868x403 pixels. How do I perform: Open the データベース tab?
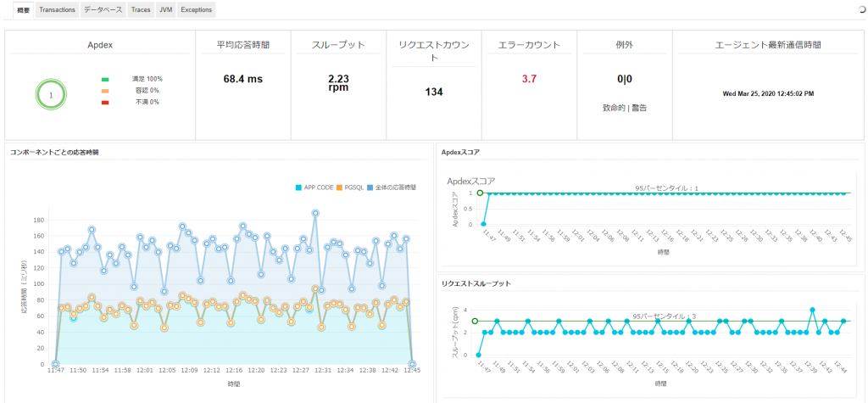click(x=103, y=10)
